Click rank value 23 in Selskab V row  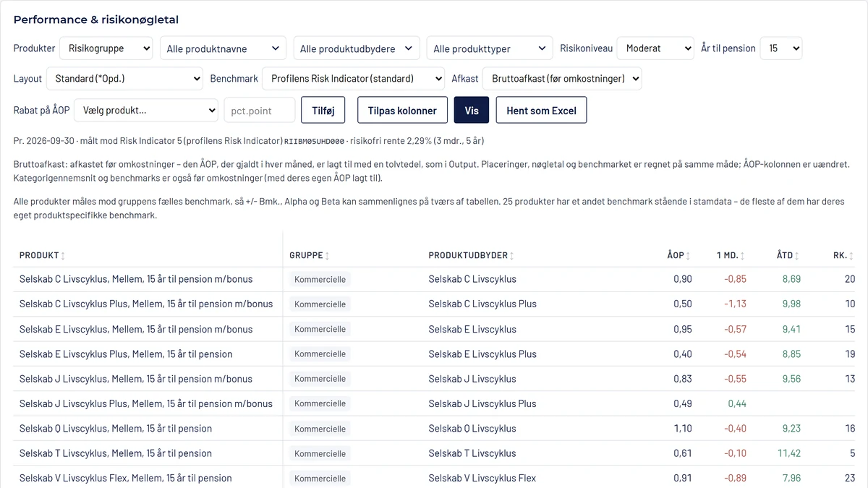point(850,478)
